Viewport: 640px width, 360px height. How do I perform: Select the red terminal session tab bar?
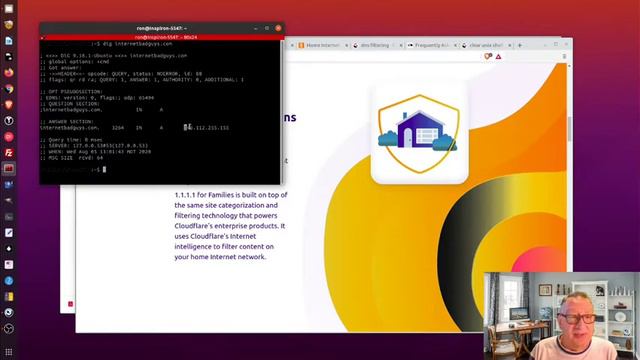162,37
